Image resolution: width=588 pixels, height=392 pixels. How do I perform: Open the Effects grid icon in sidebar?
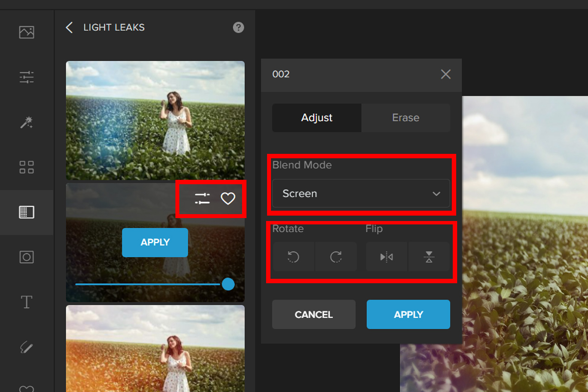point(26,167)
